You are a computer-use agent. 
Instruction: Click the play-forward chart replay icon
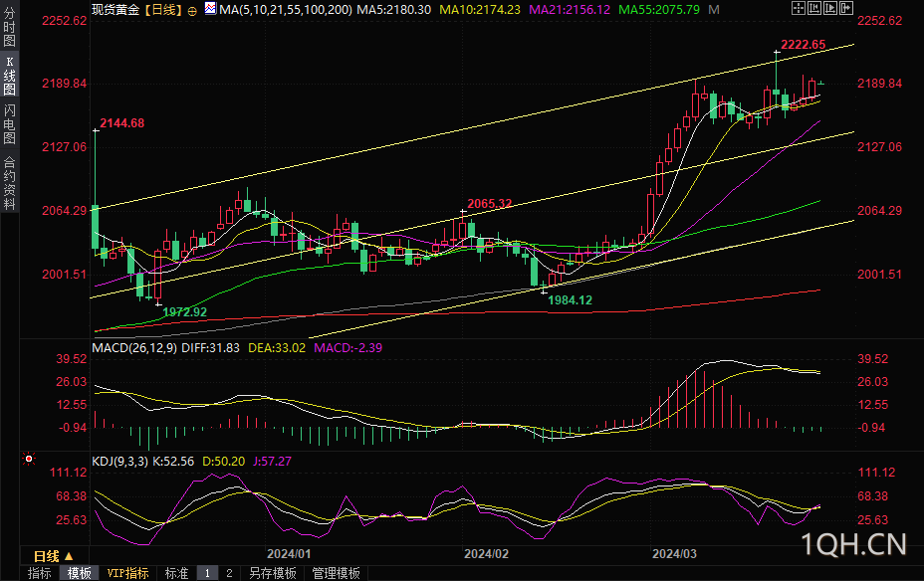tap(830, 8)
